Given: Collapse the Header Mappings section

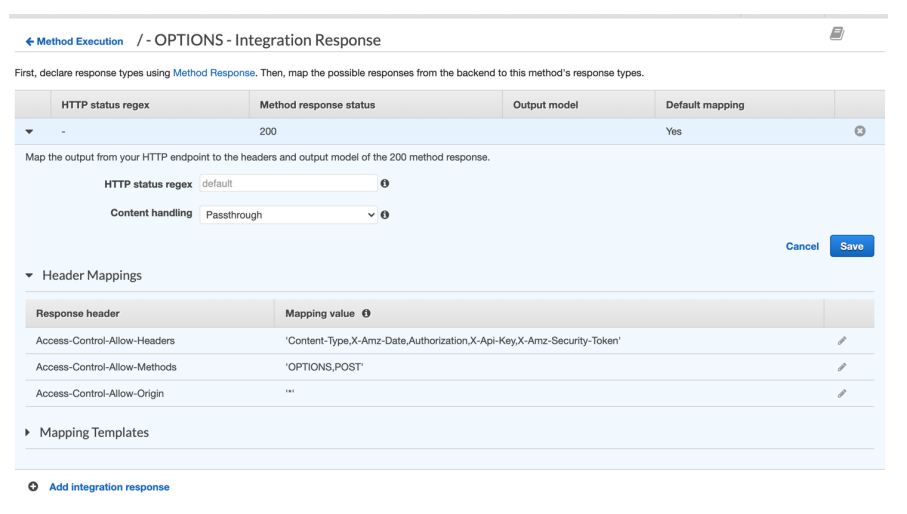Looking at the screenshot, I should click(x=28, y=275).
